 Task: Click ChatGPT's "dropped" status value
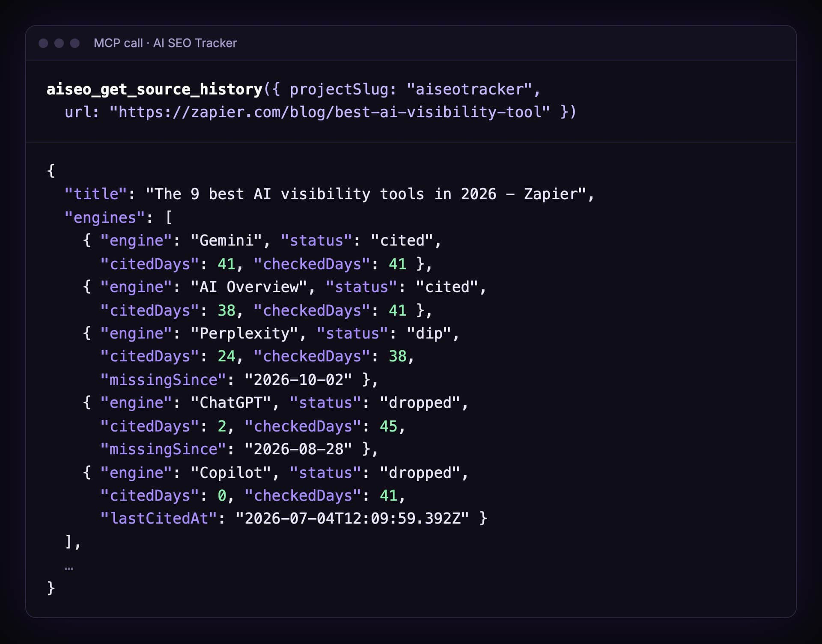(420, 403)
